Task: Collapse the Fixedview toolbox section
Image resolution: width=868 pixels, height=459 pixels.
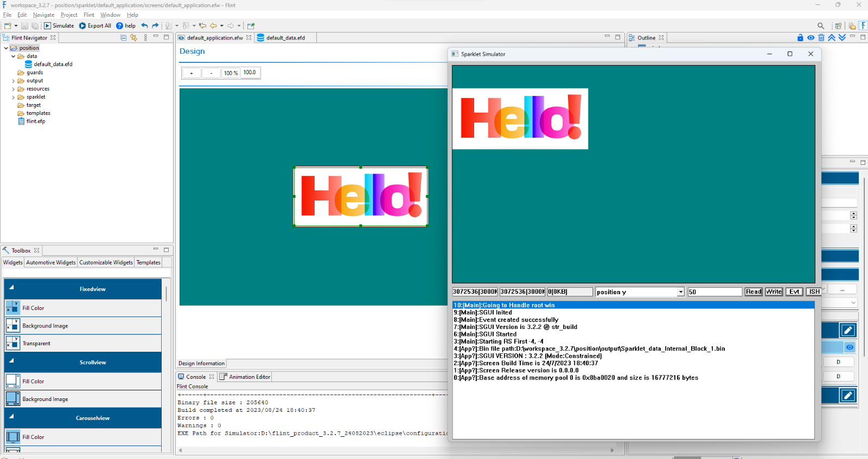Action: point(11,288)
